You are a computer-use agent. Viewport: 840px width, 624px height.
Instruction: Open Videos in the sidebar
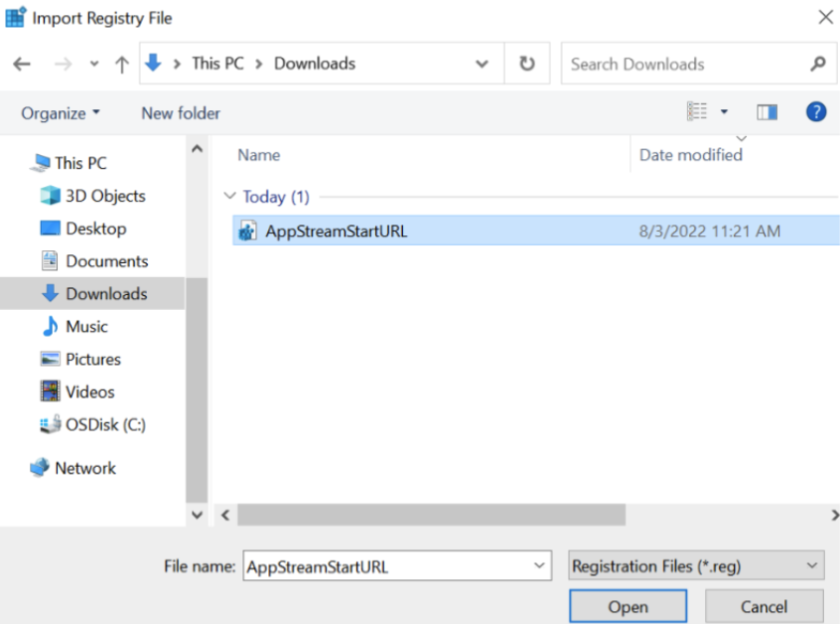(x=89, y=391)
